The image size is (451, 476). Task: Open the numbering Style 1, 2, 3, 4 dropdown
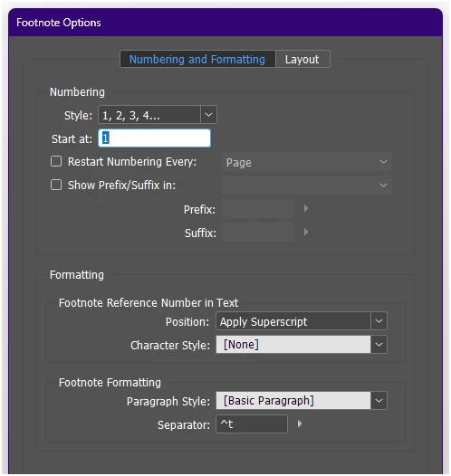click(x=158, y=115)
